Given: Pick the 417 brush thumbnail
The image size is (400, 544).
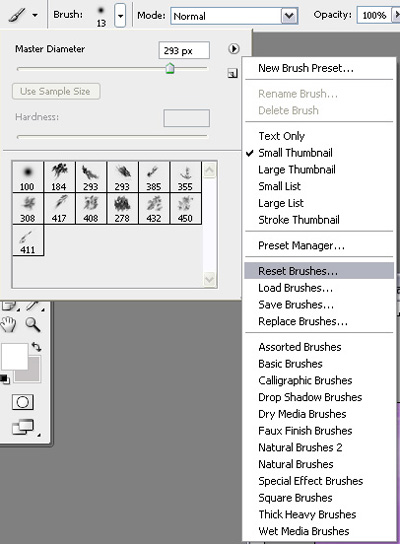Looking at the screenshot, I should (59, 209).
